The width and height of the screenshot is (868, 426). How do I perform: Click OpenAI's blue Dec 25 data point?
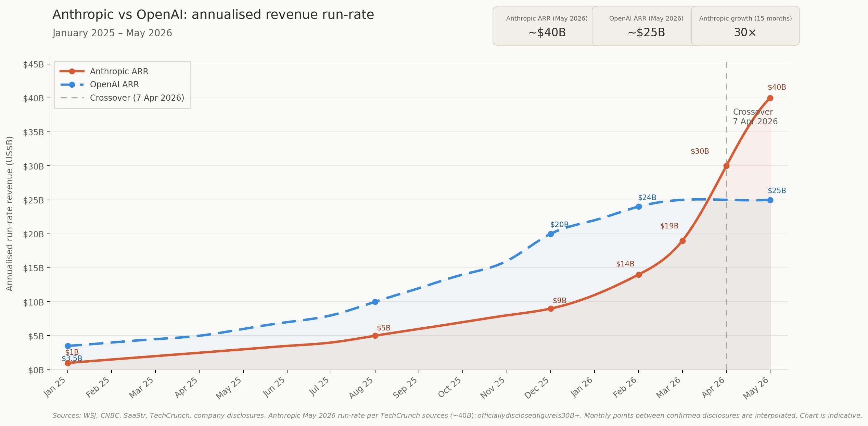[551, 234]
